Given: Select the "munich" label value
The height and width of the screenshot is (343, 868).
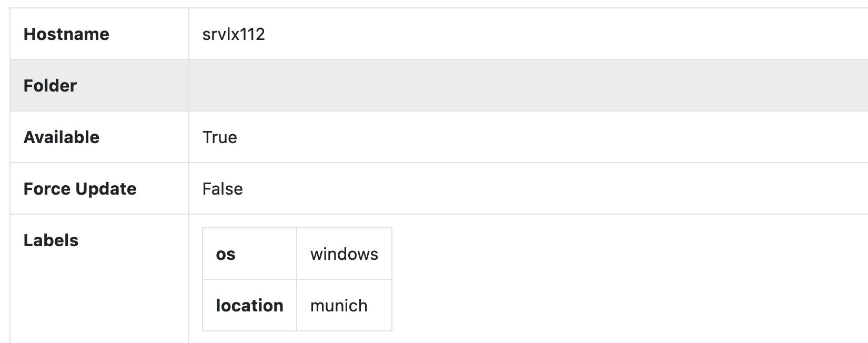Looking at the screenshot, I should tap(339, 306).
